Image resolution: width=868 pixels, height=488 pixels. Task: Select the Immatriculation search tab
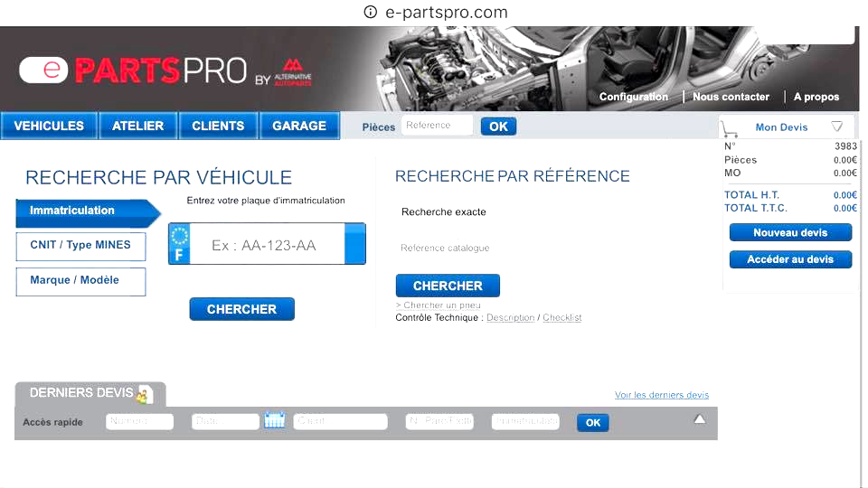click(88, 213)
